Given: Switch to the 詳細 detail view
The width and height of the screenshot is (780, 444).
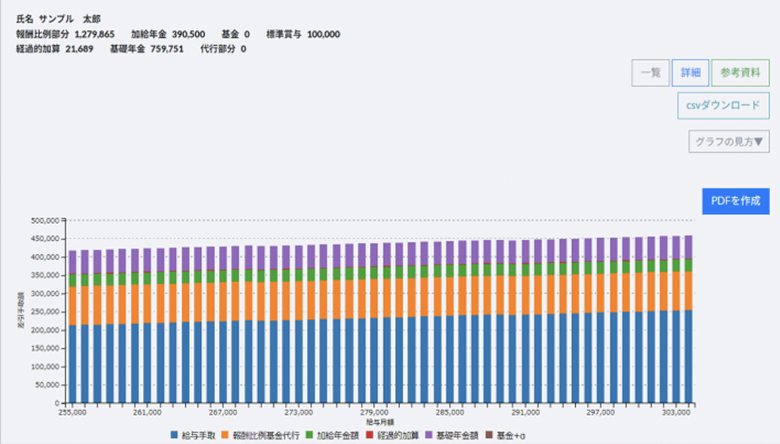Looking at the screenshot, I should [x=691, y=73].
